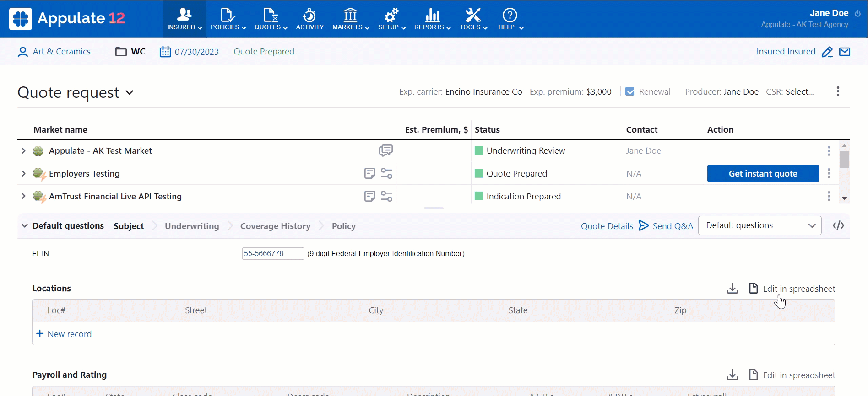This screenshot has width=868, height=396.
Task: Collapse the Default questions section
Action: pyautogui.click(x=25, y=225)
